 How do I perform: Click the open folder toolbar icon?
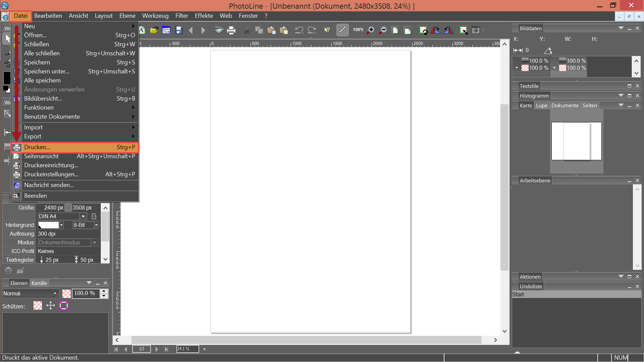tap(154, 30)
